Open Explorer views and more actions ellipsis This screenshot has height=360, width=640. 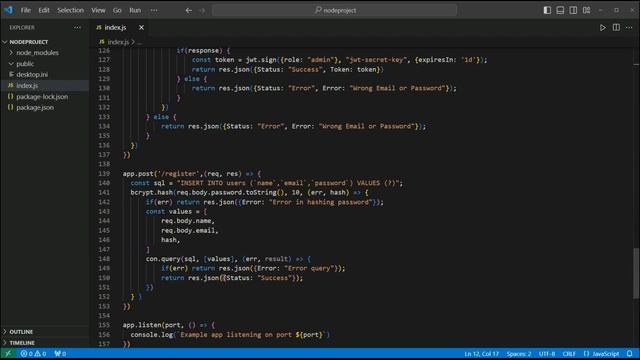(x=78, y=27)
